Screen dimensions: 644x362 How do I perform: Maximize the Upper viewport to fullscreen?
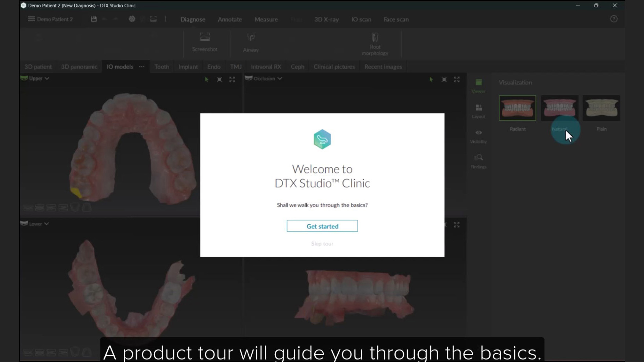232,79
